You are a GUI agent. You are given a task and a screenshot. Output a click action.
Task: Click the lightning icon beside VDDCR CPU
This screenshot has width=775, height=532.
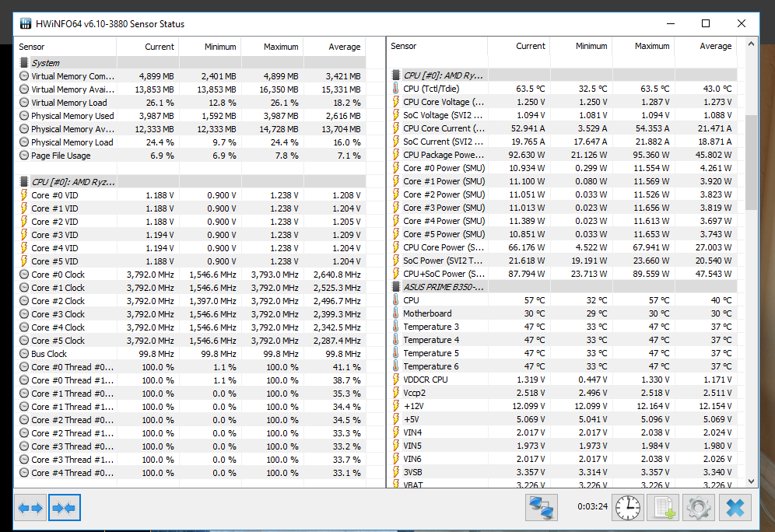[395, 380]
